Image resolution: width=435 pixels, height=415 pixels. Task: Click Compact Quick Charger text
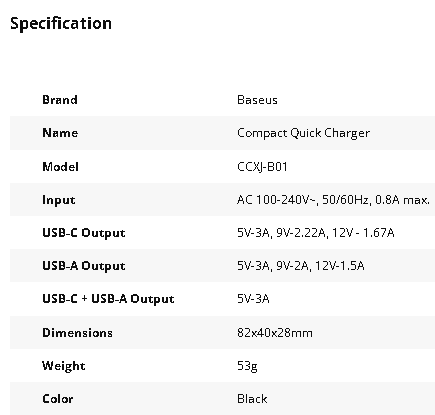coord(303,133)
